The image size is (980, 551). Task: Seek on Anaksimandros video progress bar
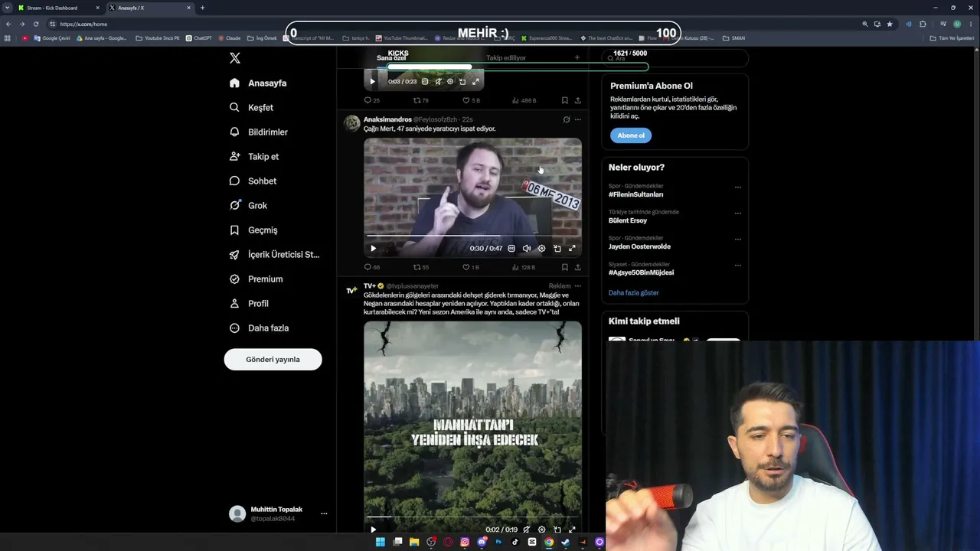472,236
